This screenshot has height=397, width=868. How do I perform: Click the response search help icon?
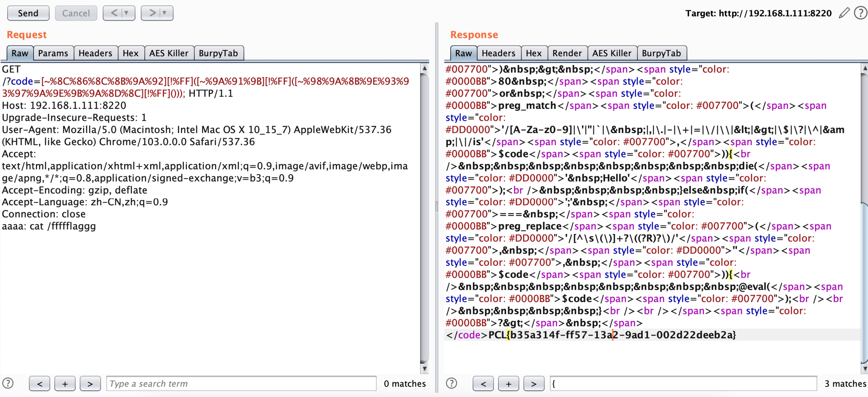click(451, 383)
